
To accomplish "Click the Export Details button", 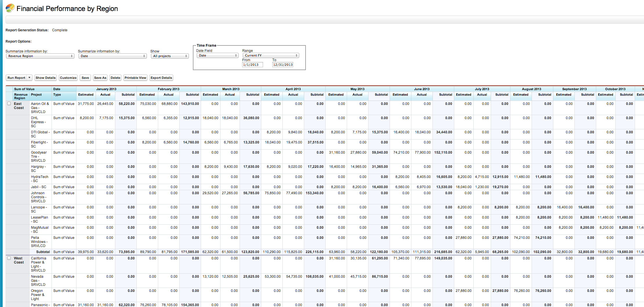I will [x=161, y=78].
